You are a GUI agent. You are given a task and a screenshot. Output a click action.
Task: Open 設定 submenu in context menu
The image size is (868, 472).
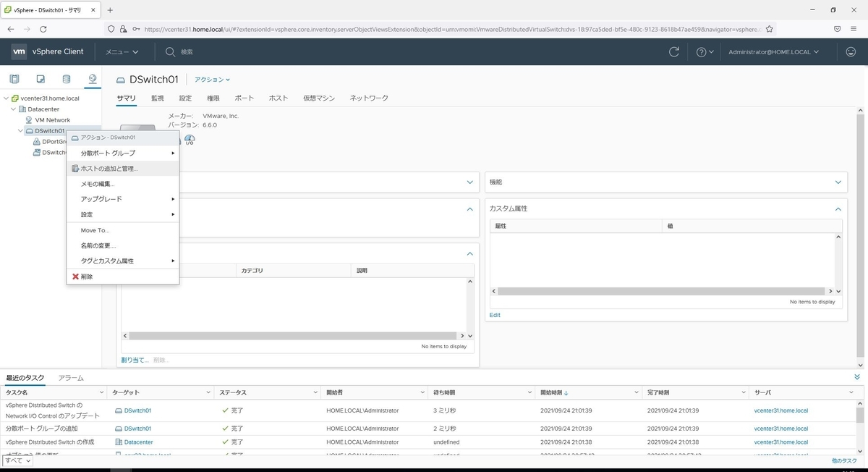(123, 214)
